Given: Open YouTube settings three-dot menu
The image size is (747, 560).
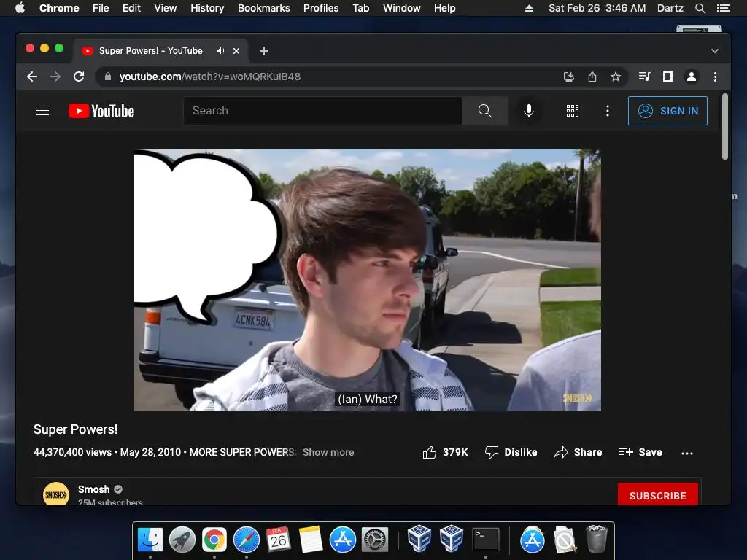Looking at the screenshot, I should (607, 111).
